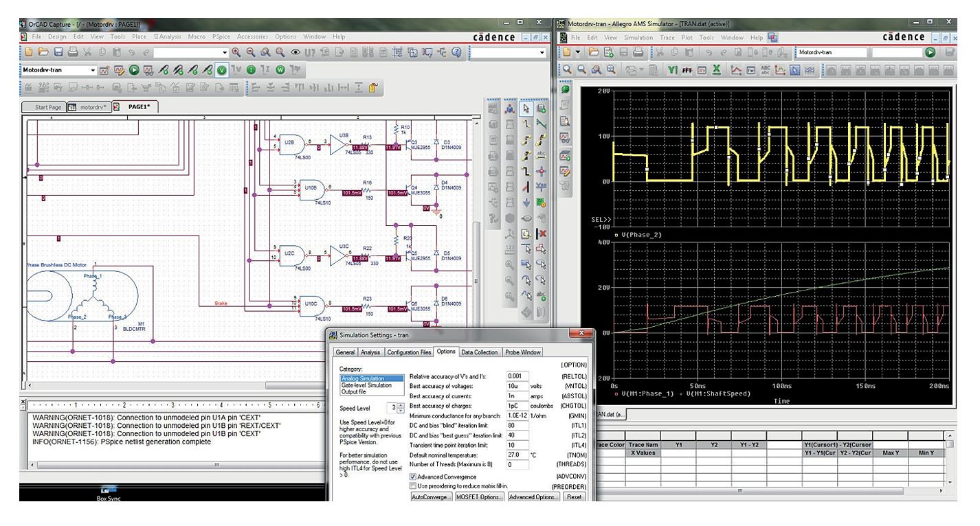The width and height of the screenshot is (980, 526).
Task: Open the Motordrv-tran simulation profile dropdown
Action: (x=93, y=70)
